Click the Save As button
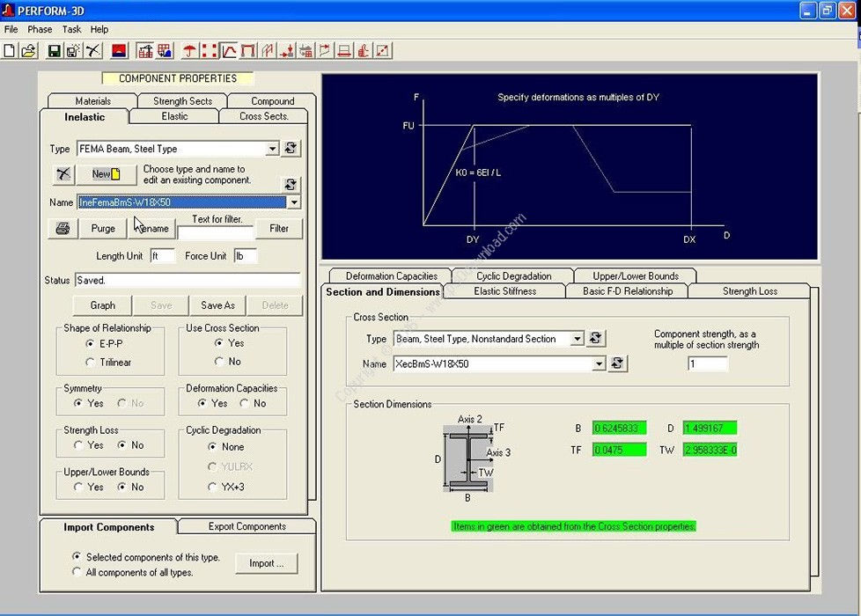This screenshot has width=861, height=616. 218,305
